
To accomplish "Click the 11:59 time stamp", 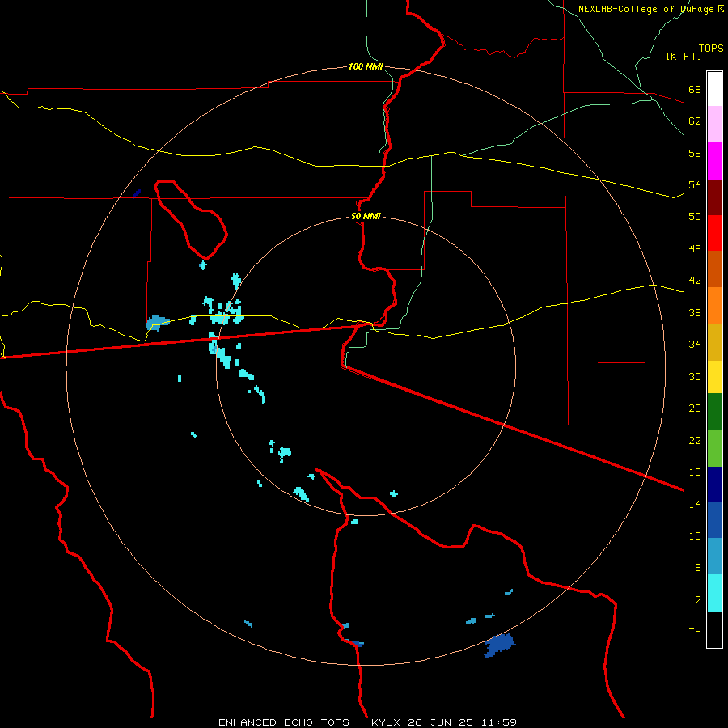I will tap(498, 722).
